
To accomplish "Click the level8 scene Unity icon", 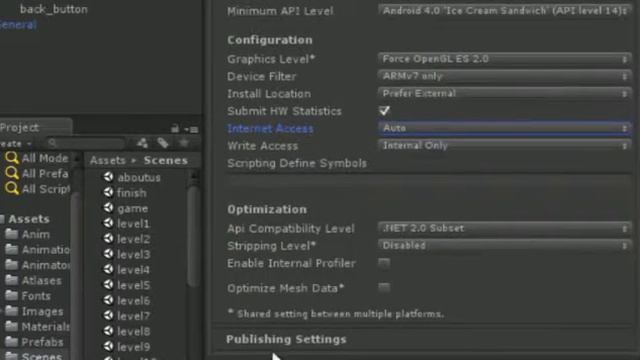I will [108, 331].
